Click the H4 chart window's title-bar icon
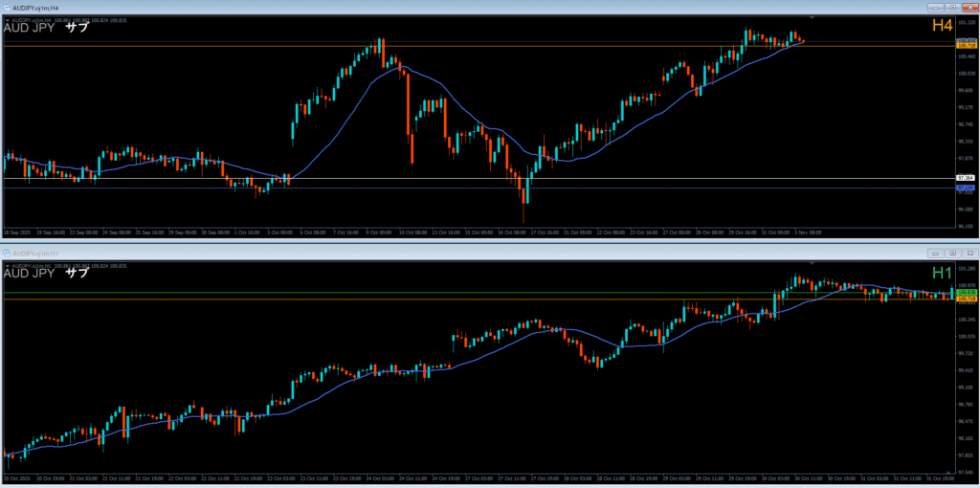 (x=7, y=8)
